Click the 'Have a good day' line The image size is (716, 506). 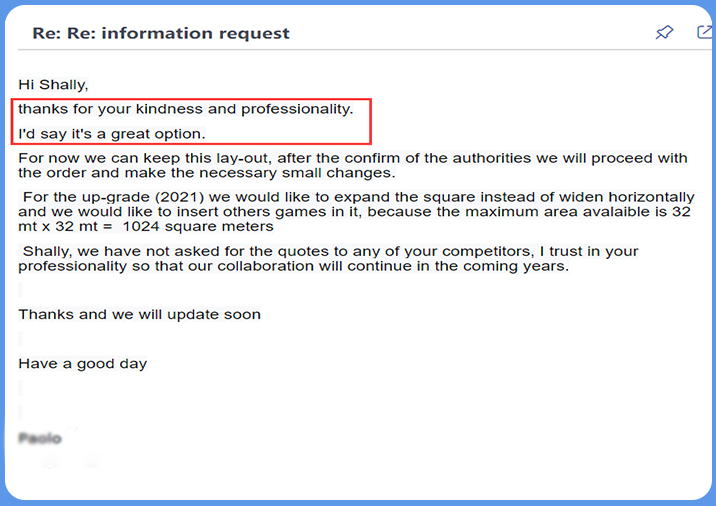point(82,363)
